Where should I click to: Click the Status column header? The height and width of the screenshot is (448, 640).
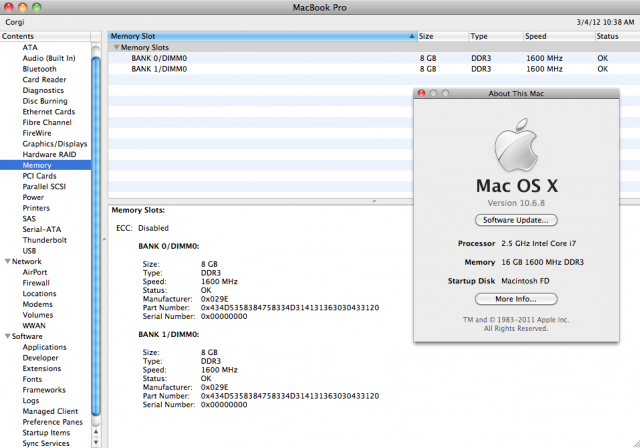617,36
